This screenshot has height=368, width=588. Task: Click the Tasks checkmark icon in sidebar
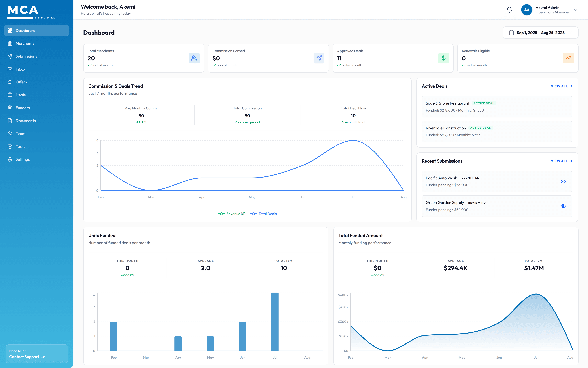pyautogui.click(x=10, y=147)
